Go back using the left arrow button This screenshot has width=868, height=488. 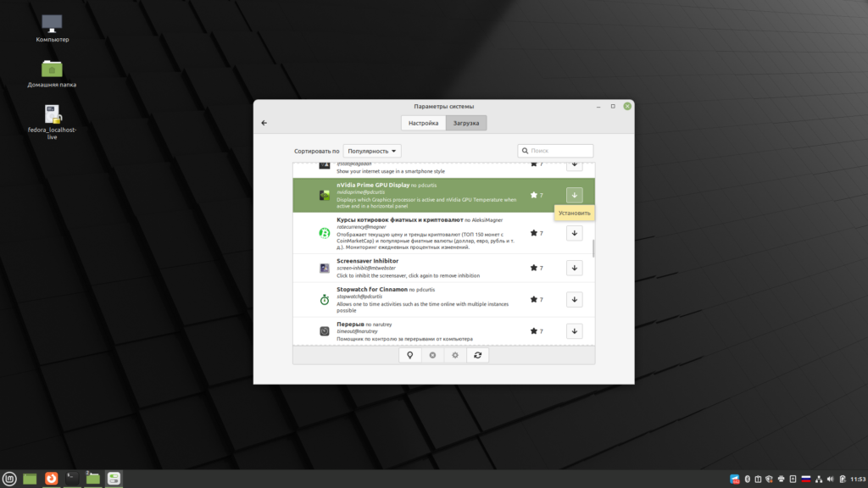coord(264,123)
